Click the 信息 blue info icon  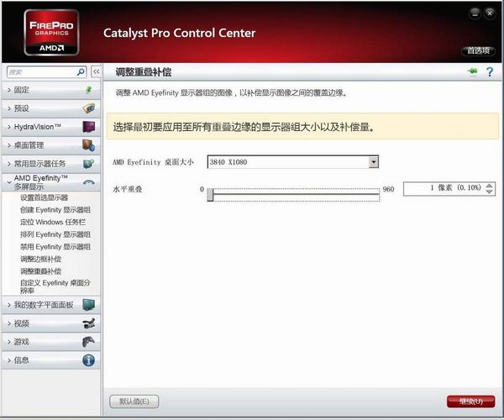(89, 360)
